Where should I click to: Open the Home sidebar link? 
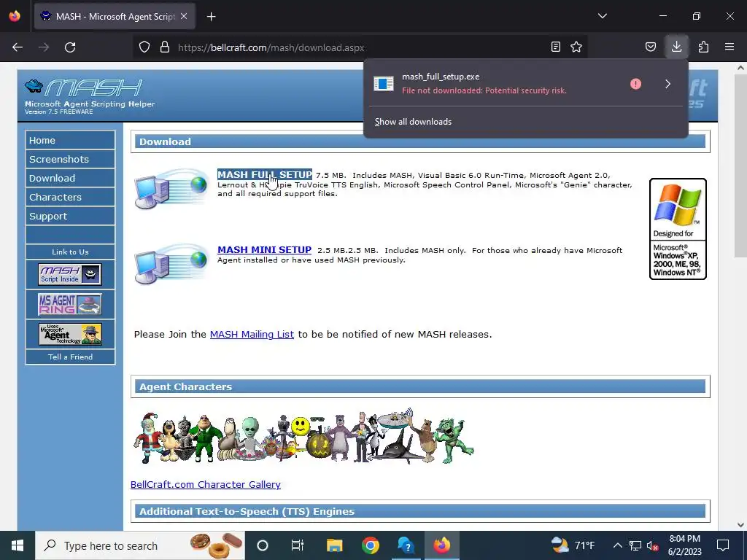(70, 141)
